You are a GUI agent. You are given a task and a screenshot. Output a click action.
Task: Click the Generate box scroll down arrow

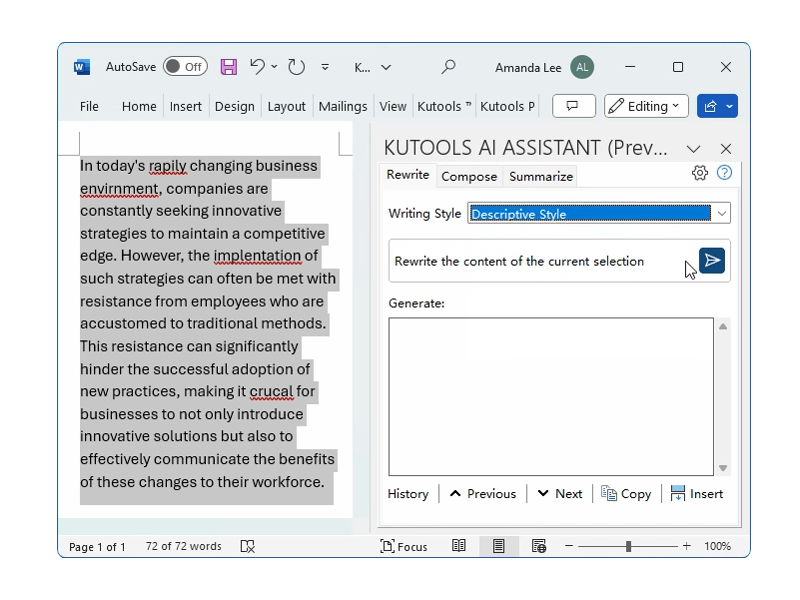click(x=722, y=468)
